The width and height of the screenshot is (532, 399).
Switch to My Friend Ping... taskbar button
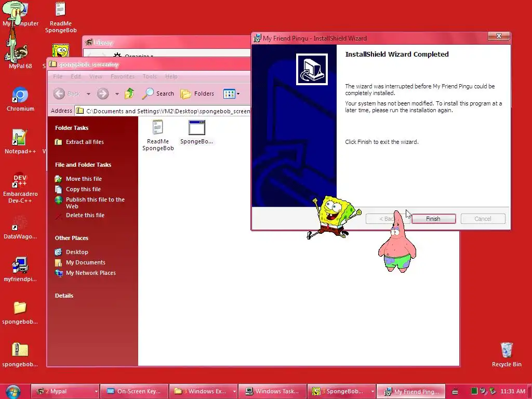(411, 392)
